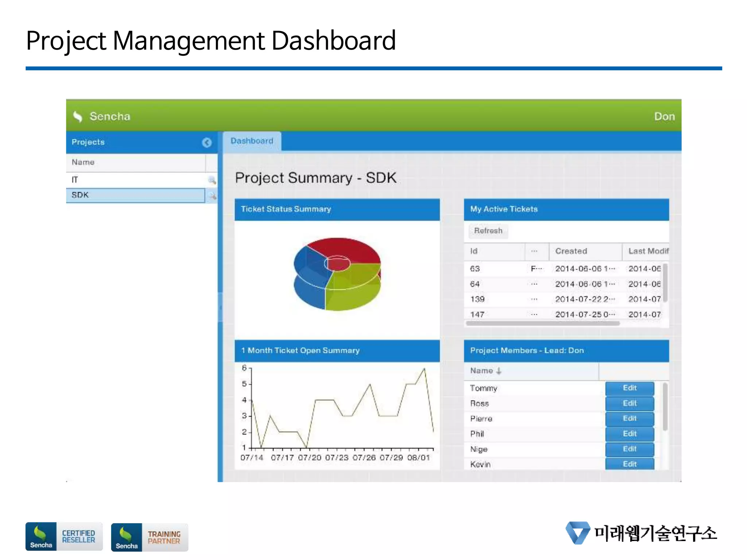Edit project member Tommy
This screenshot has width=747, height=560.
click(x=630, y=388)
